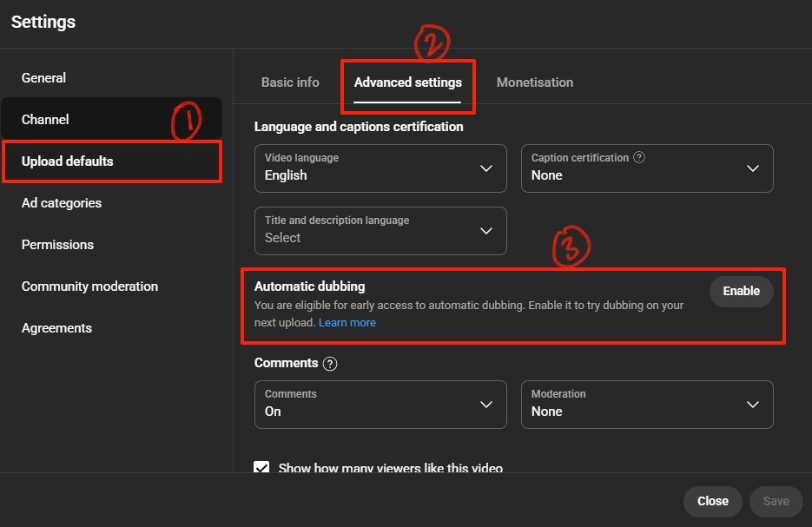Switch to the Basic info tab

(290, 82)
